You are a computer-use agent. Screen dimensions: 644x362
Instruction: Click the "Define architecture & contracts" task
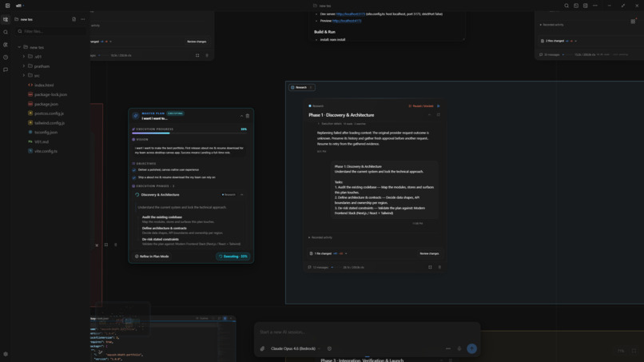165,228
